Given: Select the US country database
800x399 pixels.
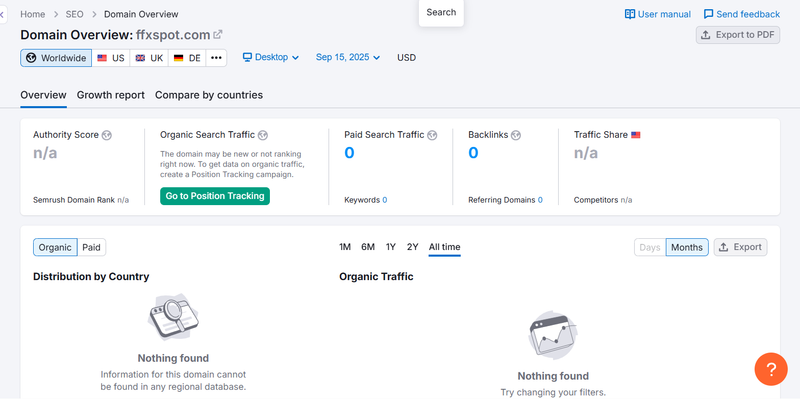Looking at the screenshot, I should click(111, 58).
